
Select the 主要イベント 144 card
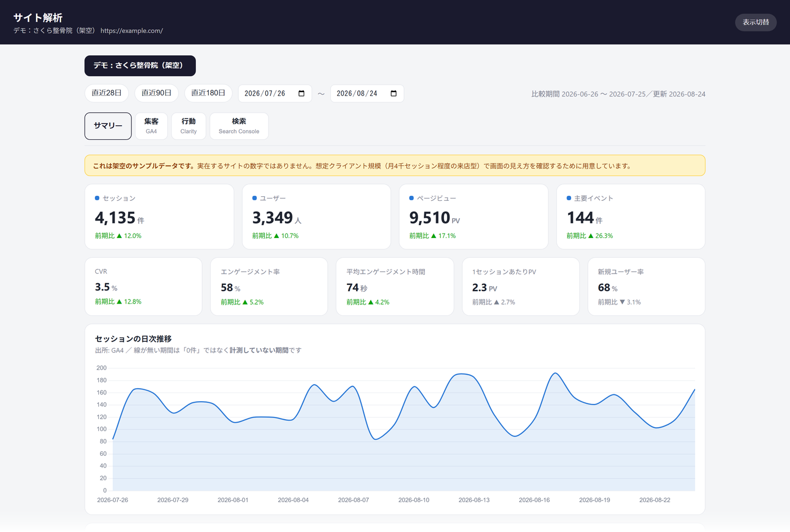[631, 217]
